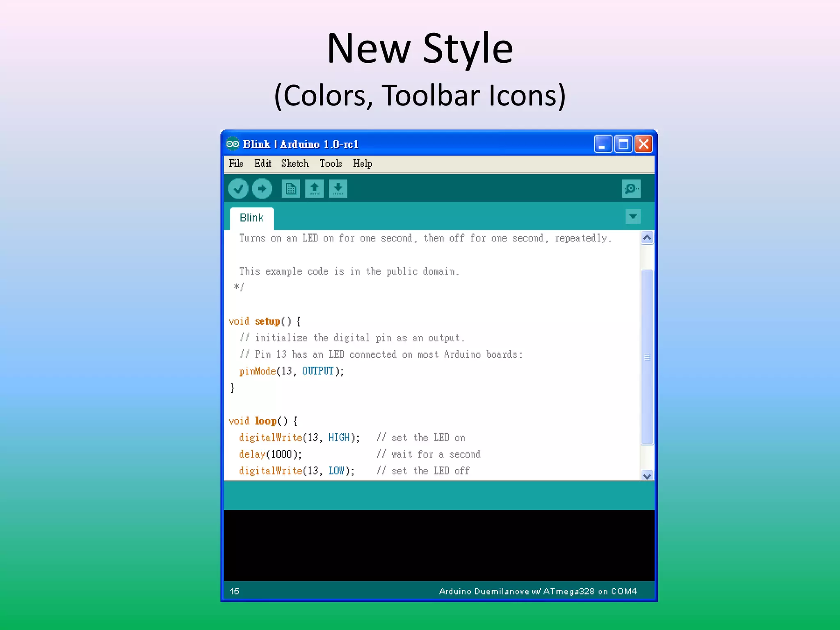The width and height of the screenshot is (840, 630).
Task: Click the editor scrollbar up arrow
Action: pos(647,237)
